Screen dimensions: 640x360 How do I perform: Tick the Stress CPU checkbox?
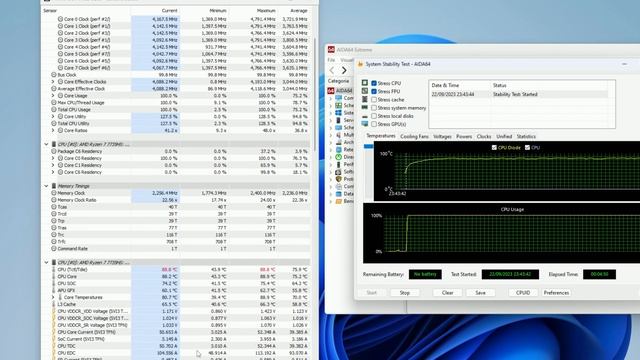(x=374, y=83)
